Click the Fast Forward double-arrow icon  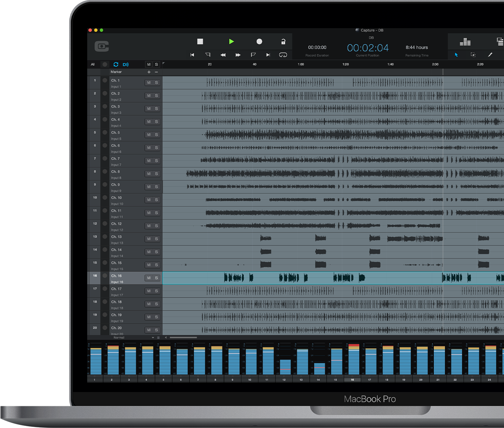[238, 55]
